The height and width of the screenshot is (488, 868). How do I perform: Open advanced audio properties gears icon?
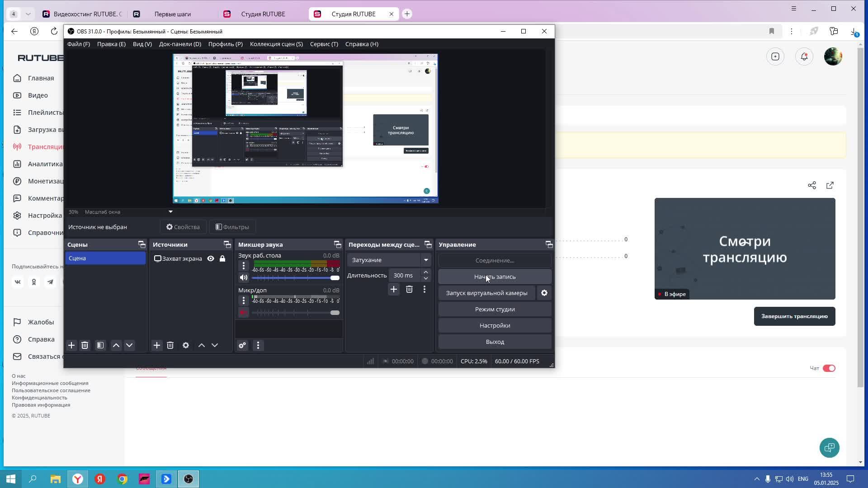[x=242, y=345]
